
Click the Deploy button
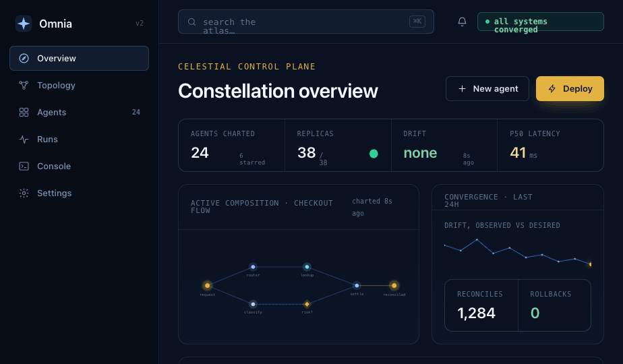tap(570, 88)
